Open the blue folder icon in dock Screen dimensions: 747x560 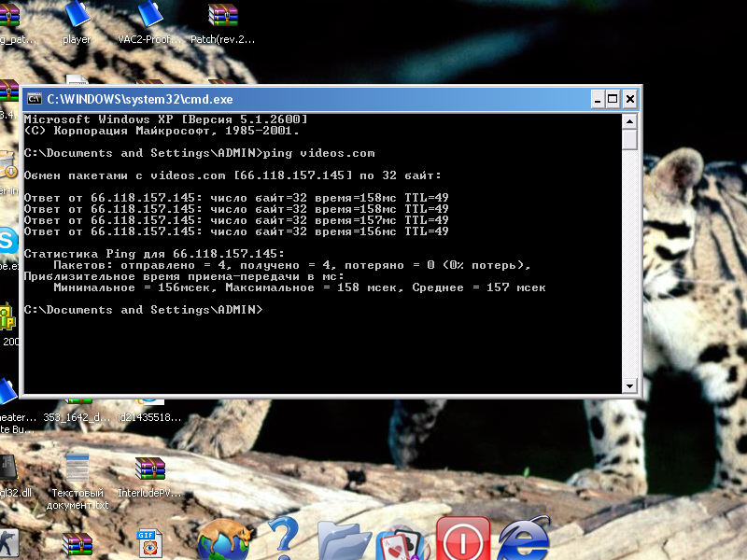pos(344,539)
